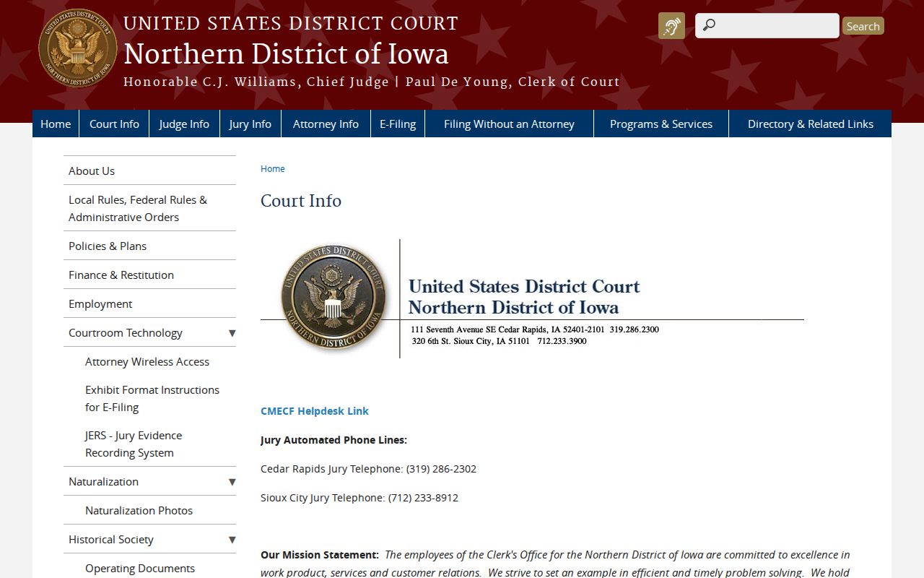Click the Search button
This screenshot has height=578, width=924.
tap(863, 26)
